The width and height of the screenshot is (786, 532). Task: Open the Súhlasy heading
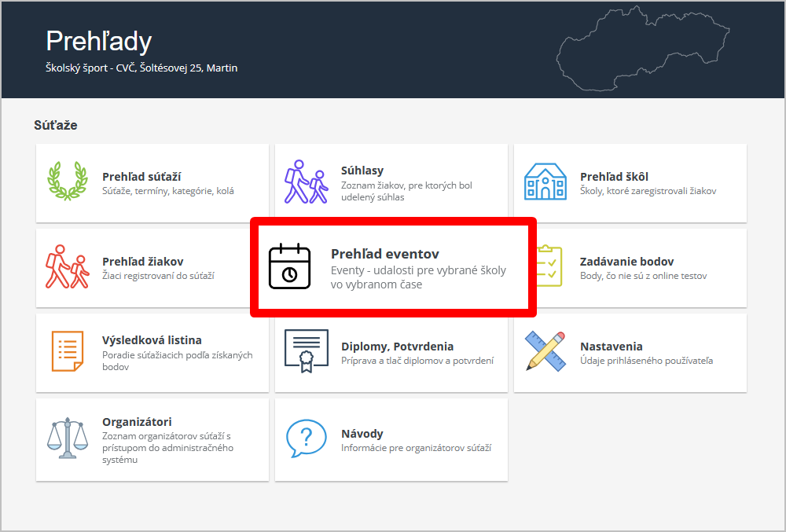pos(362,171)
